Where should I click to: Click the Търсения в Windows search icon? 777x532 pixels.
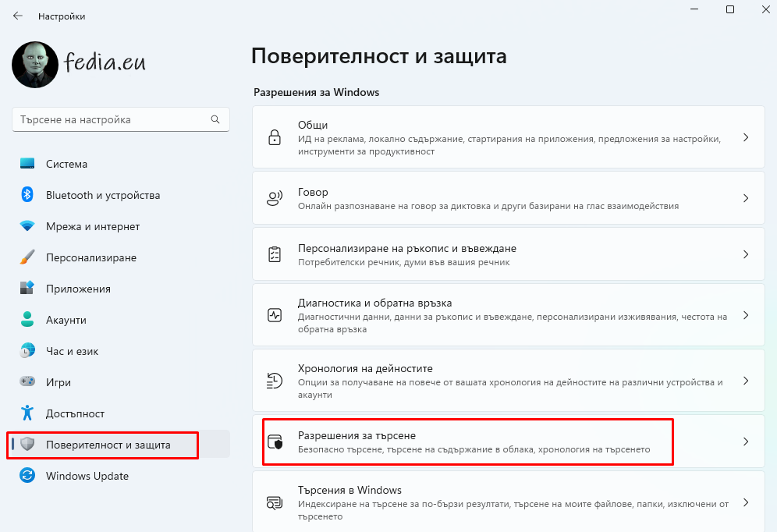[x=275, y=503]
